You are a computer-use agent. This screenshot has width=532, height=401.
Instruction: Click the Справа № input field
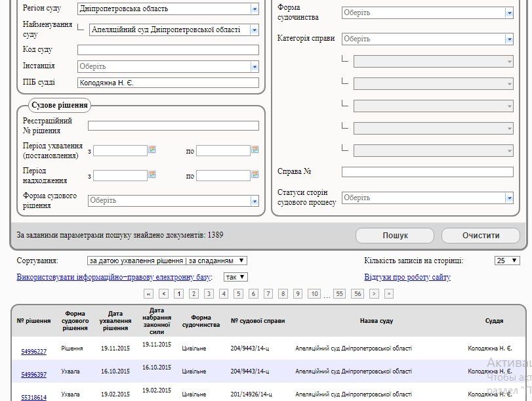point(427,172)
